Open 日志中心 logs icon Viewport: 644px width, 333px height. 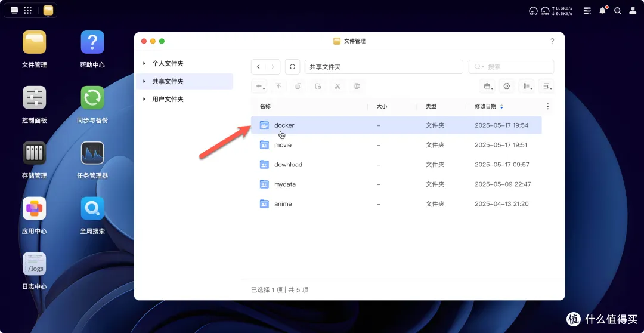[34, 264]
